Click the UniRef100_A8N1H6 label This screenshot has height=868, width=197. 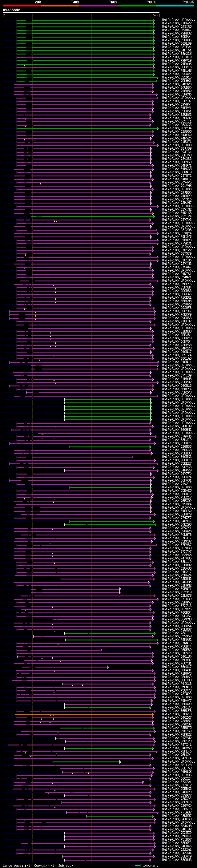pyautogui.click(x=177, y=71)
